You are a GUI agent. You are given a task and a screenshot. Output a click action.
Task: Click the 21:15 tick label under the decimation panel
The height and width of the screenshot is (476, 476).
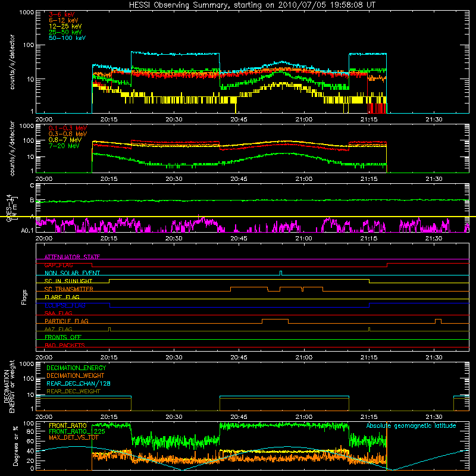point(369,417)
